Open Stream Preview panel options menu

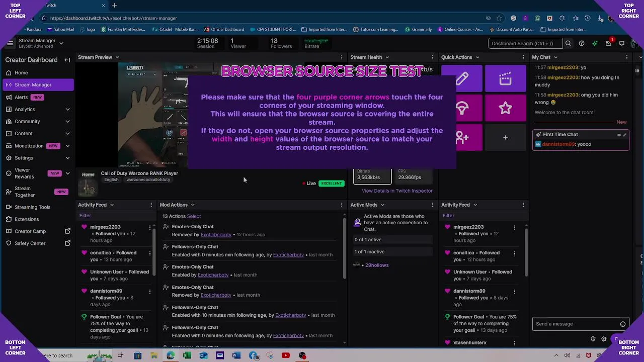pyautogui.click(x=342, y=57)
